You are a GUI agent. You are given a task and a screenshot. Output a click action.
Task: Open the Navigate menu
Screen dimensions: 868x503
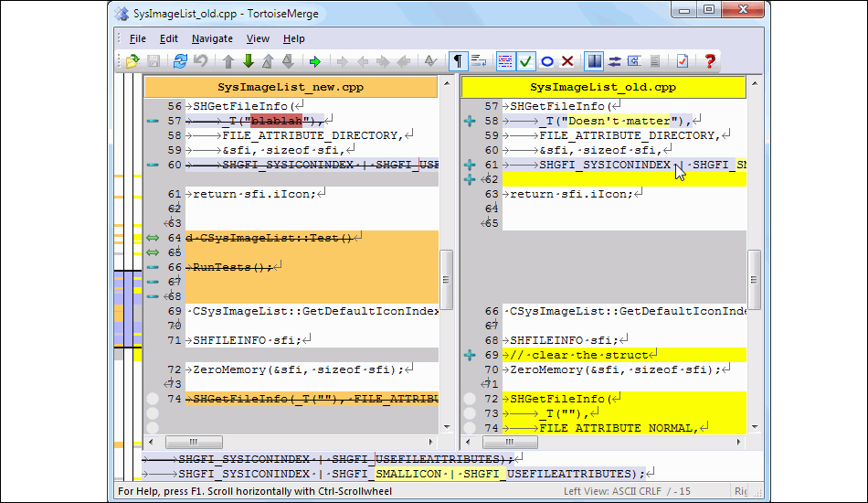(212, 38)
